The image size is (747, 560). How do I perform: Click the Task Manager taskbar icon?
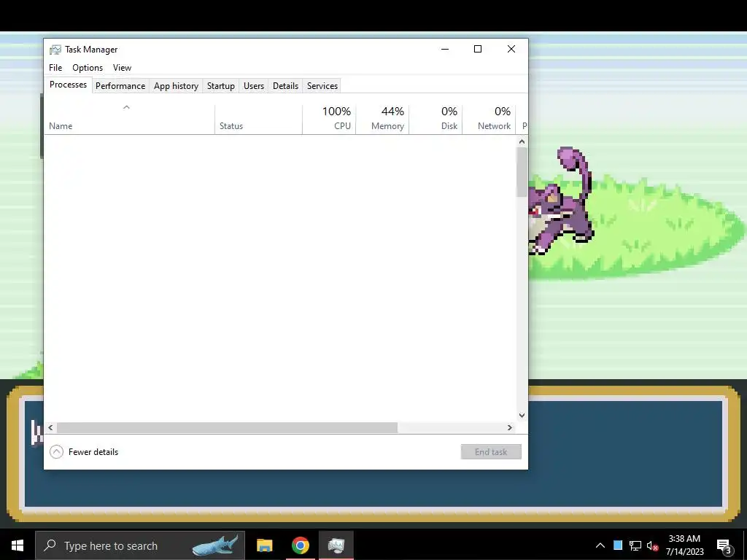click(336, 545)
